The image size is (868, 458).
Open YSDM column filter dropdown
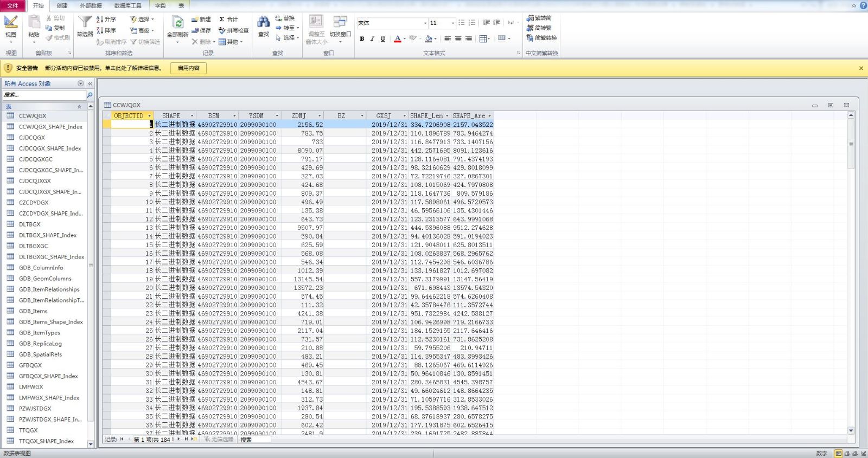click(x=277, y=115)
